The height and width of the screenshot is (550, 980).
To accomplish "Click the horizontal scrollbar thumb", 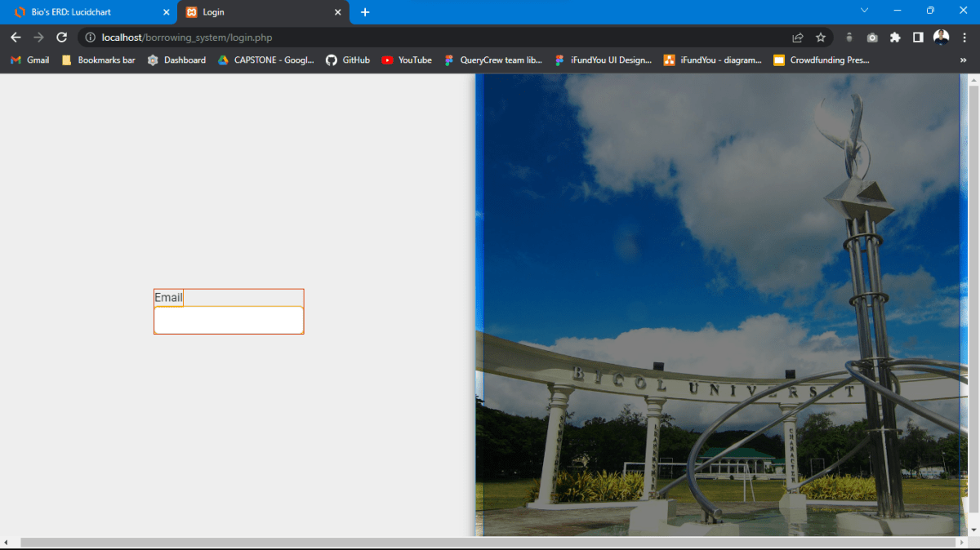I will point(488,543).
